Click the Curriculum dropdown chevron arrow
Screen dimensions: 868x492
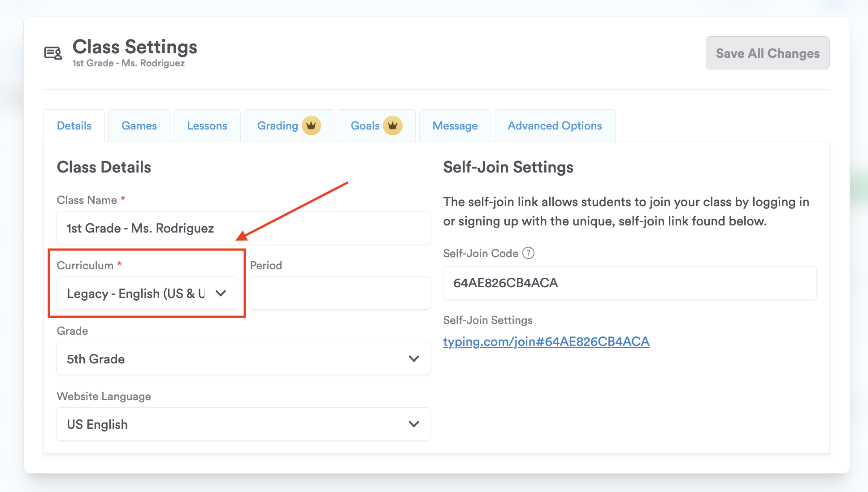tap(221, 293)
